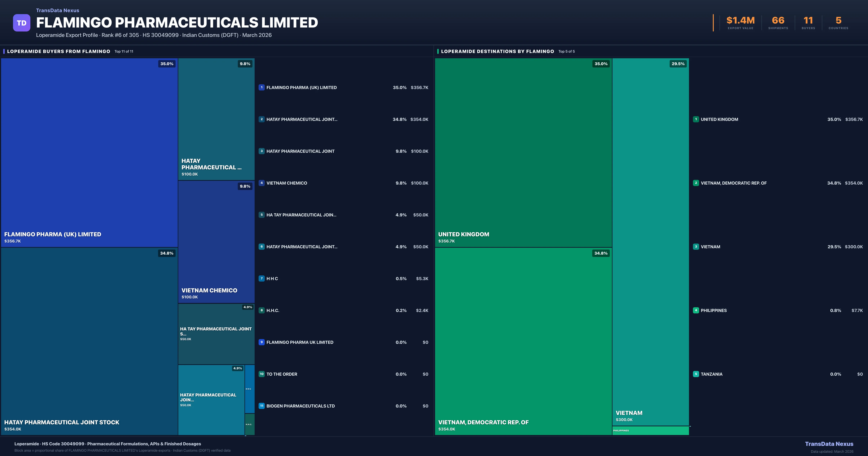Click rank badge 5 beside Tanzania
868x456 pixels.
point(696,374)
